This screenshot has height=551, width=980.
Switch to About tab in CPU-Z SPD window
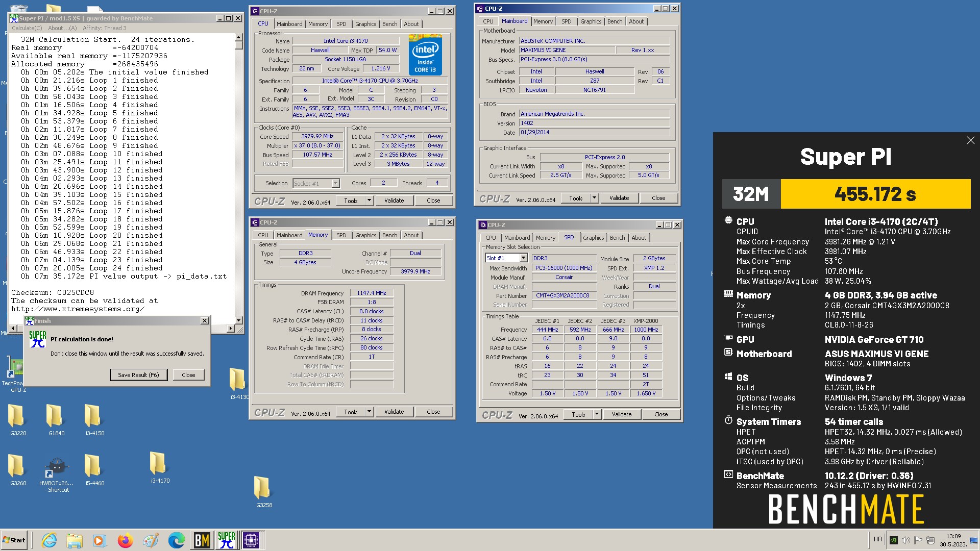639,238
